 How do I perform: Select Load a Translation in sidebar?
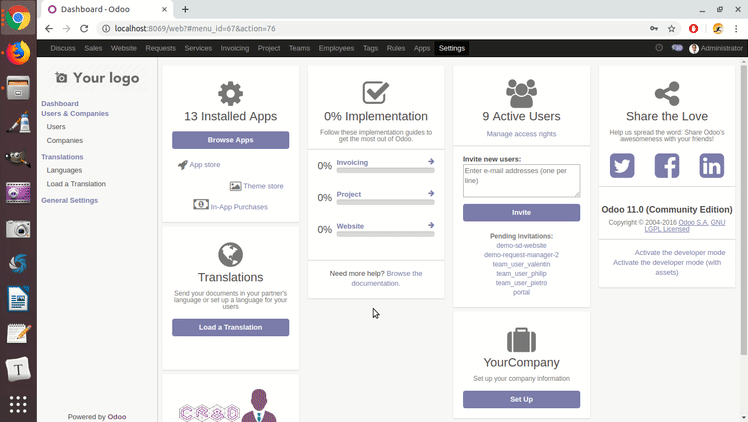[76, 184]
